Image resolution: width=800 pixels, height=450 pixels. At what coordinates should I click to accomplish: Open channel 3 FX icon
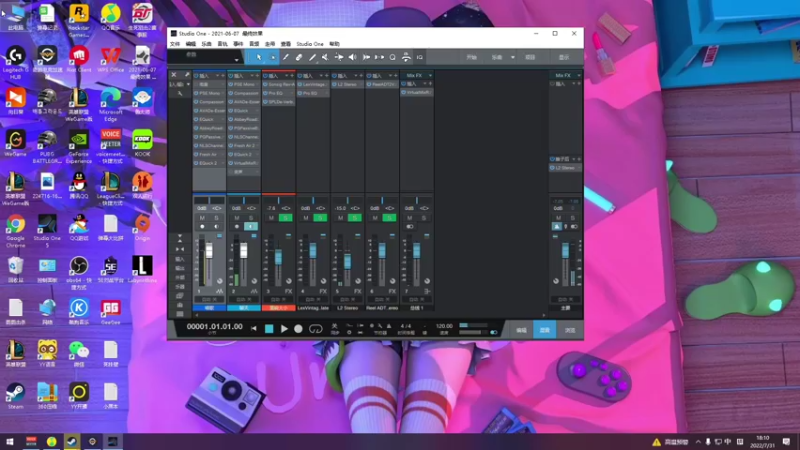tap(288, 291)
